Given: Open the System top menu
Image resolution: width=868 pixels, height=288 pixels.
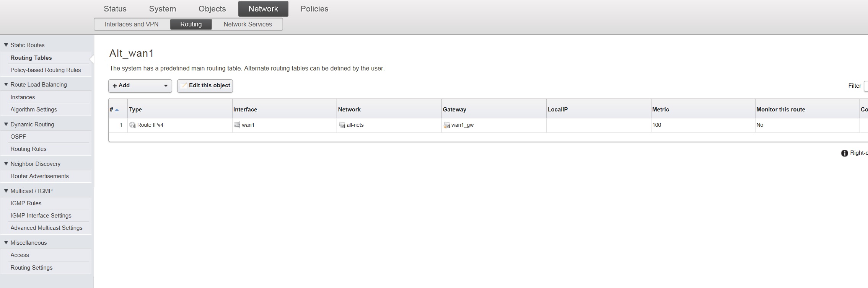Looking at the screenshot, I should tap(163, 9).
